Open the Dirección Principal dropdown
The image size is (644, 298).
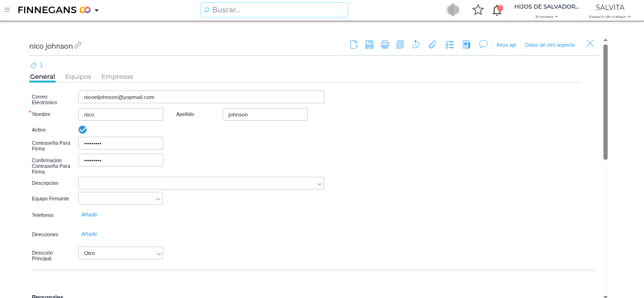(x=121, y=253)
